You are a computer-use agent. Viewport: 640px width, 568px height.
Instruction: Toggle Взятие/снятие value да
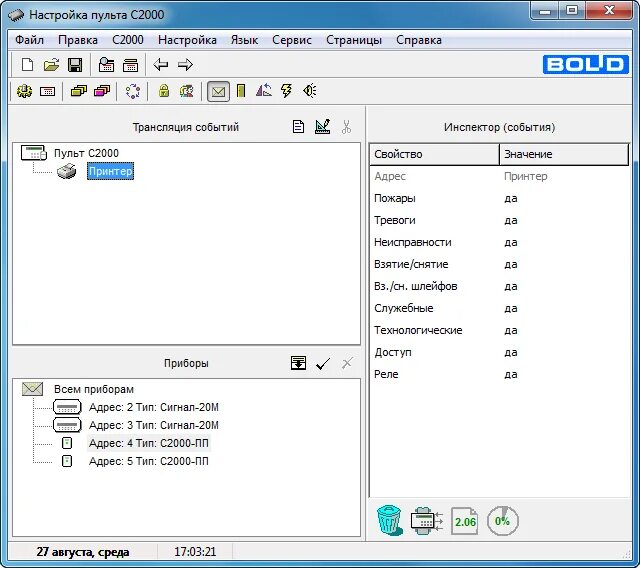click(x=511, y=264)
